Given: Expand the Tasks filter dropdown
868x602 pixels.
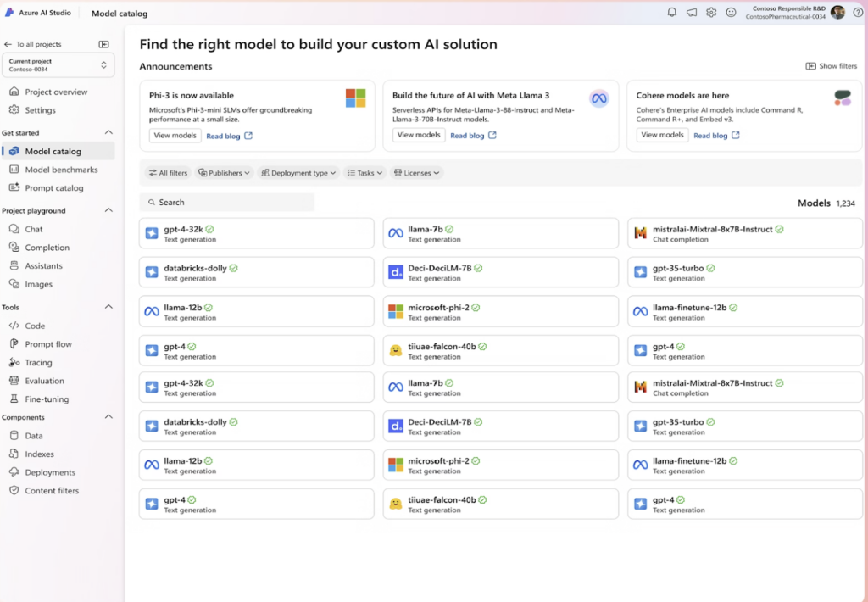Looking at the screenshot, I should click(364, 173).
